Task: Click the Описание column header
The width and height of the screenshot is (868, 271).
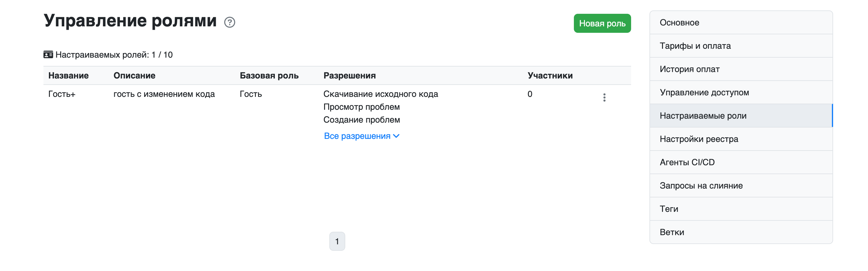Action: 134,76
